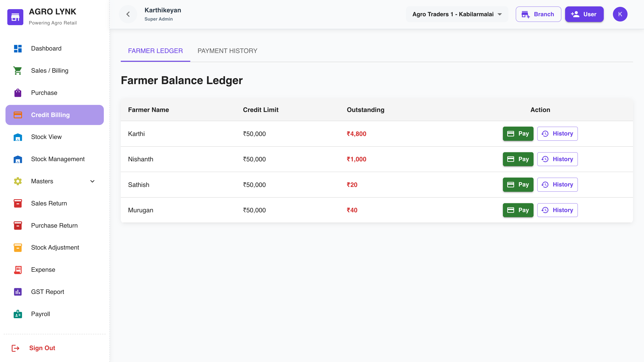
Task: Open Payroll from the sidebar
Action: tap(54, 314)
